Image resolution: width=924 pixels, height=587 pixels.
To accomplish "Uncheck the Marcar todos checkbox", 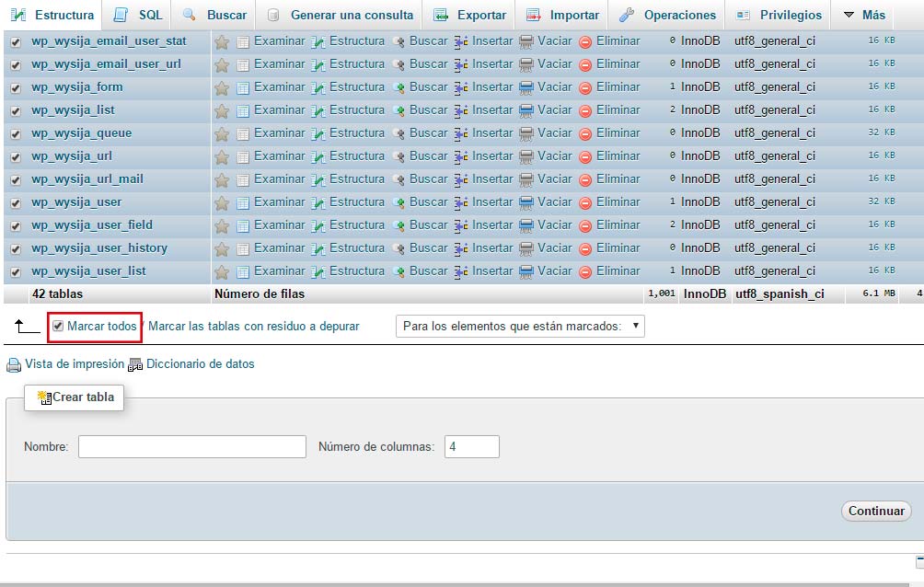I will coord(58,327).
